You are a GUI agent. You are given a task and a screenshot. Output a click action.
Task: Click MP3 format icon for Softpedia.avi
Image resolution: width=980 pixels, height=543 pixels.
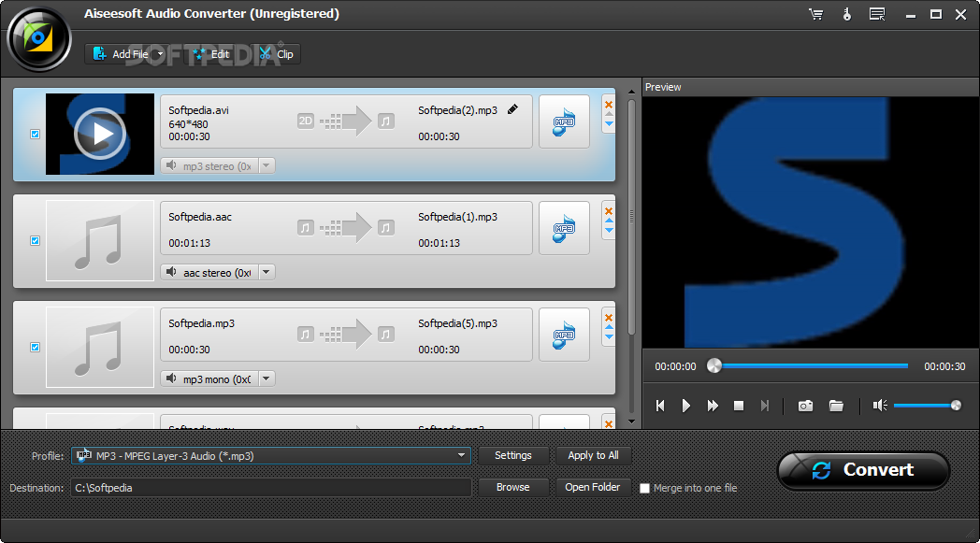point(564,121)
